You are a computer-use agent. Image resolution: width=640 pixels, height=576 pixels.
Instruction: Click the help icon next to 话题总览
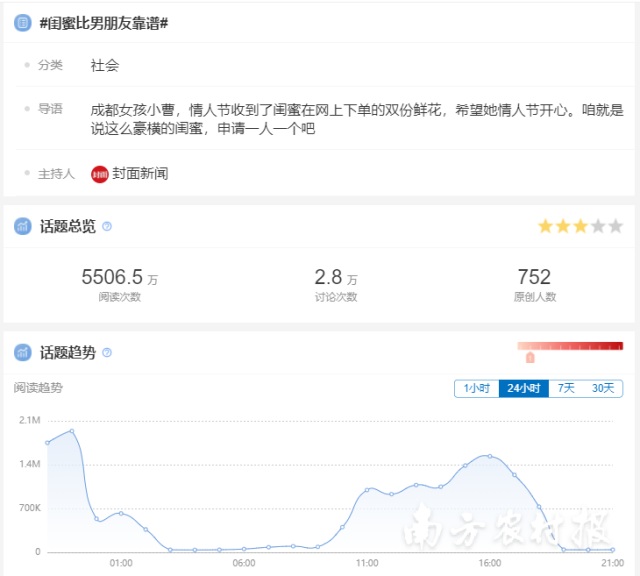(107, 226)
